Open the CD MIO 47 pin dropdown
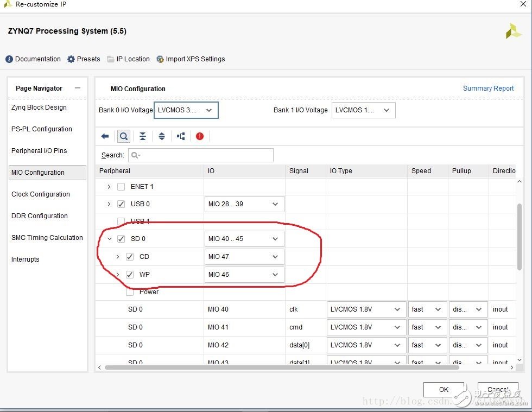The image size is (532, 412). (x=244, y=257)
